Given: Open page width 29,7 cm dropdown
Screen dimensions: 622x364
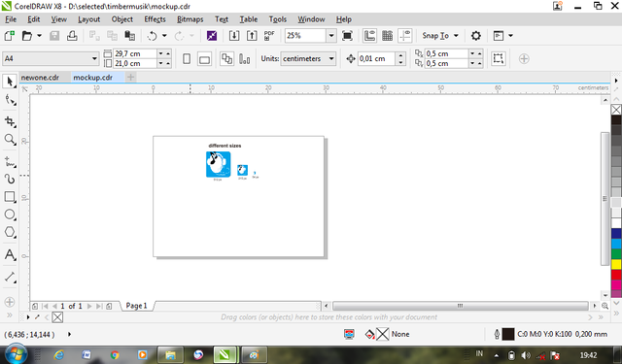Looking at the screenshot, I should (x=161, y=53).
